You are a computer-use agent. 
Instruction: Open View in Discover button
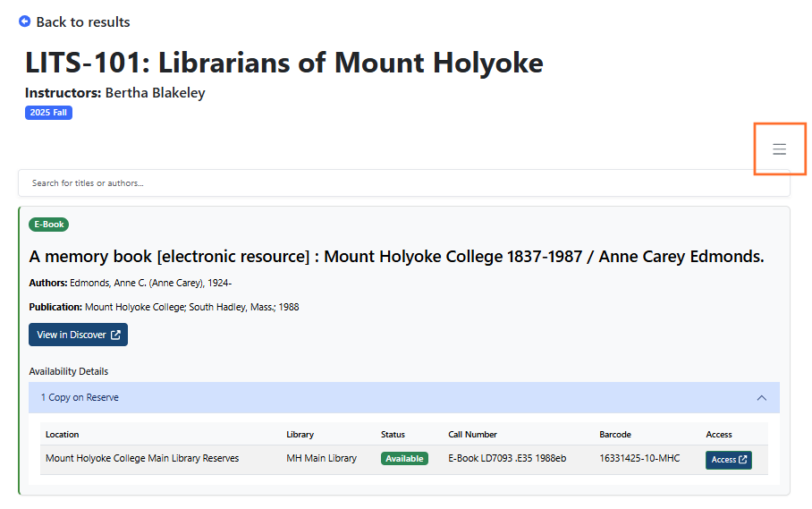pyautogui.click(x=78, y=335)
